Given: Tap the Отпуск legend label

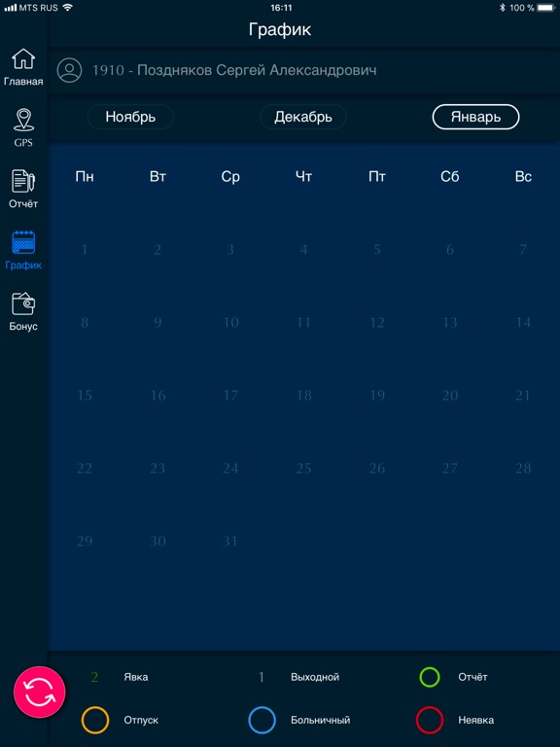Looking at the screenshot, I should tap(141, 720).
